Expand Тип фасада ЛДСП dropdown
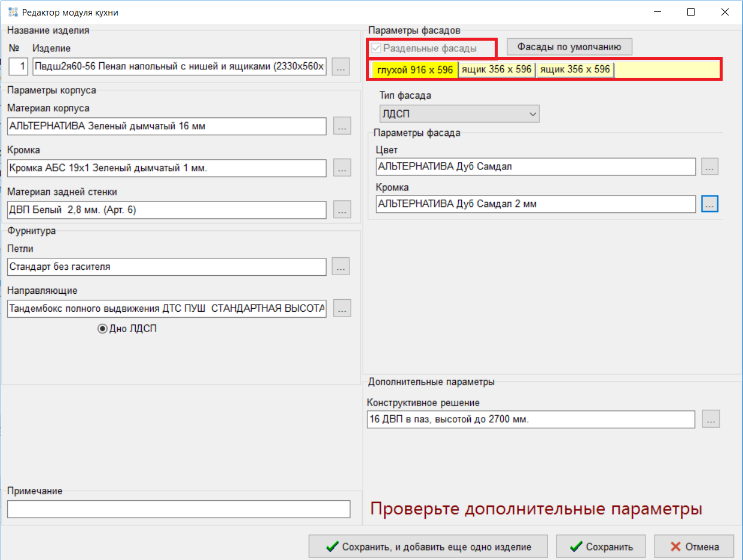This screenshot has height=560, width=743. click(x=459, y=114)
